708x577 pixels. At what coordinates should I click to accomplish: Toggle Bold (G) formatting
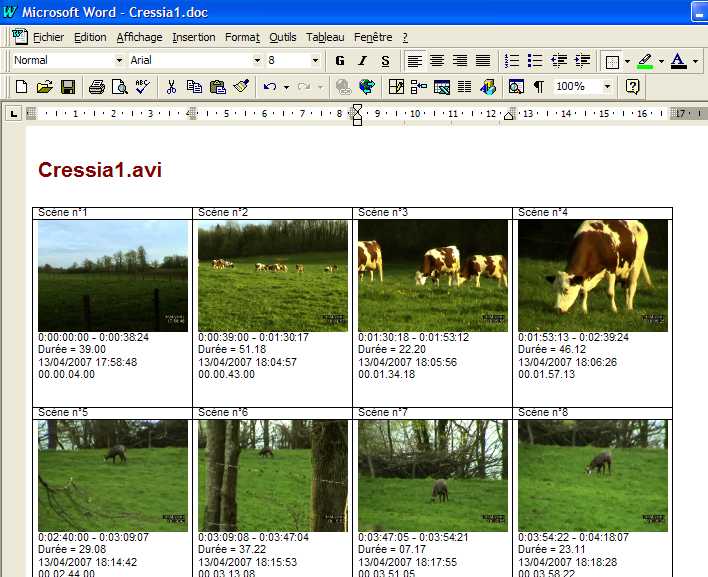(340, 60)
